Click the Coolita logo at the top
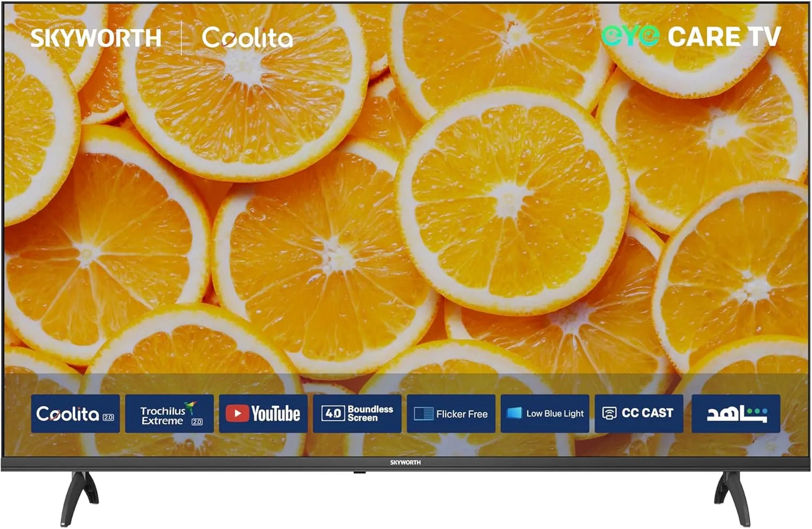Viewport: 812px width, 529px height. 247,38
